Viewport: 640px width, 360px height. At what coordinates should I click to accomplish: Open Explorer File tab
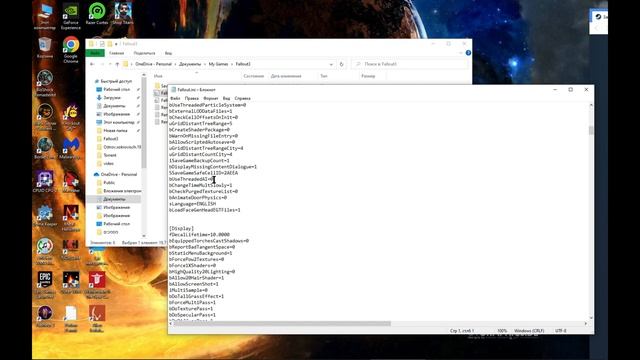(x=95, y=53)
